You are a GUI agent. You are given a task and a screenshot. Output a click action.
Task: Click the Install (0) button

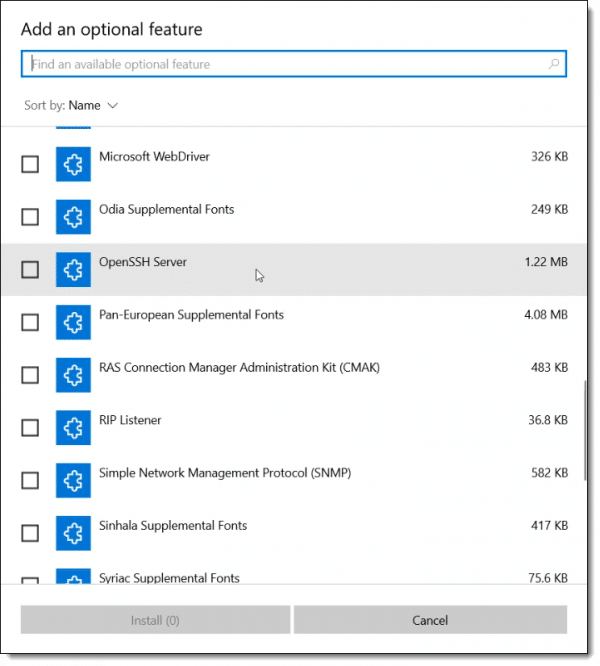click(155, 620)
